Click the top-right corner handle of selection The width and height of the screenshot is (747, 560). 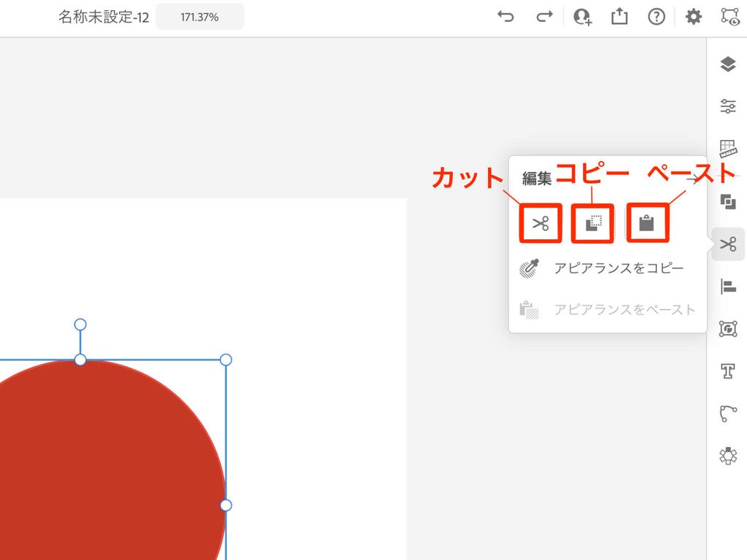pos(226,359)
